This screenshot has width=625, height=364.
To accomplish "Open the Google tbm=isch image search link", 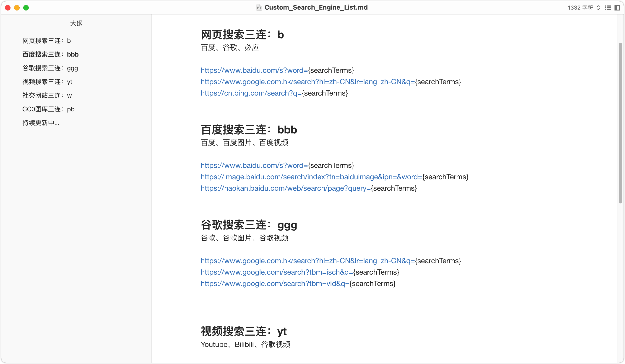I will click(x=276, y=272).
